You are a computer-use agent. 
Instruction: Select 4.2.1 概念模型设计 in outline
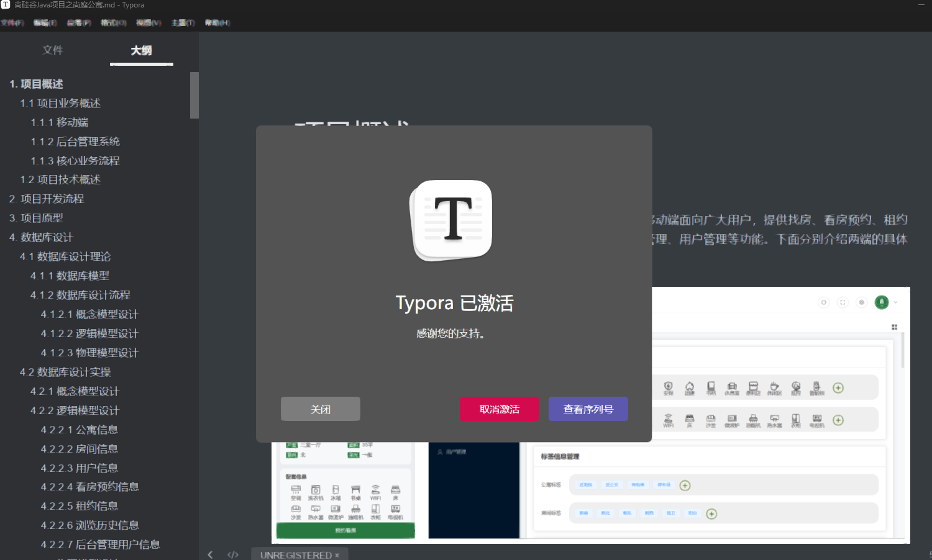click(x=75, y=391)
